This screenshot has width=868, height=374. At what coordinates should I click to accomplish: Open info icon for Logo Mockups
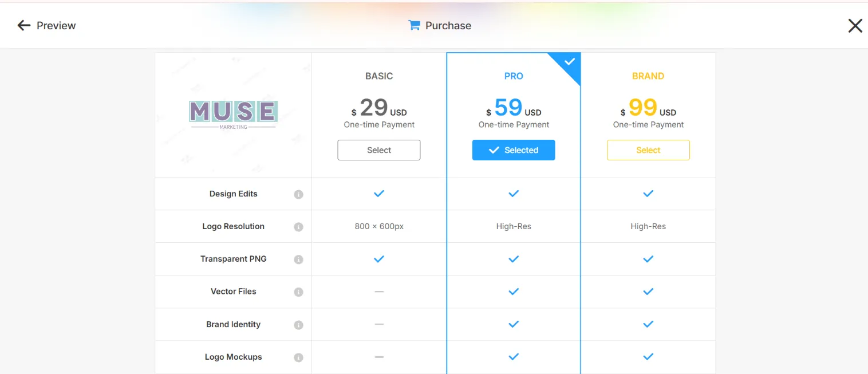click(x=298, y=357)
